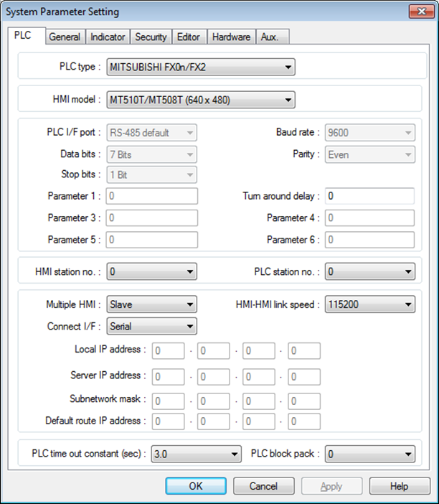Click the Parameter 1 field

152,196
